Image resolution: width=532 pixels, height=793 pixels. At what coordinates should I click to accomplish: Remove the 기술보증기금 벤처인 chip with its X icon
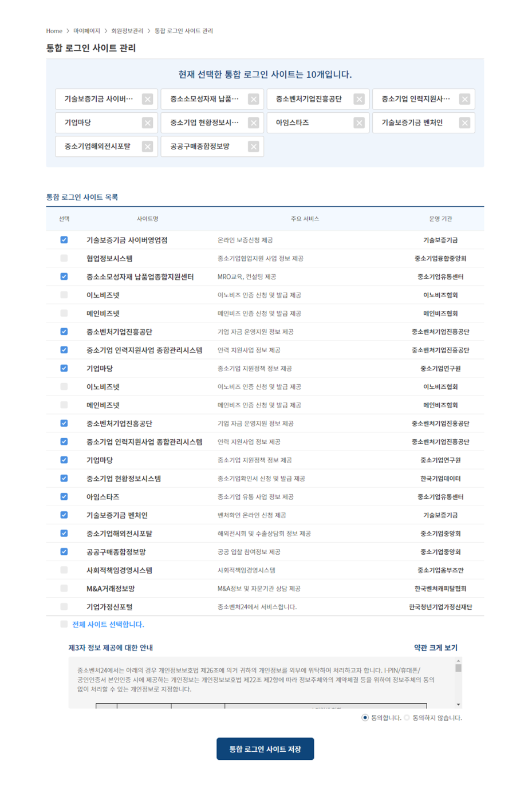click(465, 123)
